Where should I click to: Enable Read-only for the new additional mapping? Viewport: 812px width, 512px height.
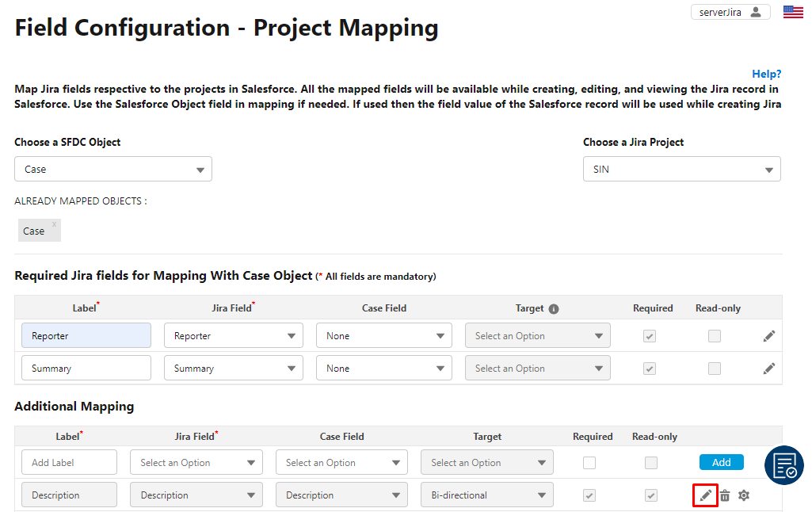pos(651,462)
